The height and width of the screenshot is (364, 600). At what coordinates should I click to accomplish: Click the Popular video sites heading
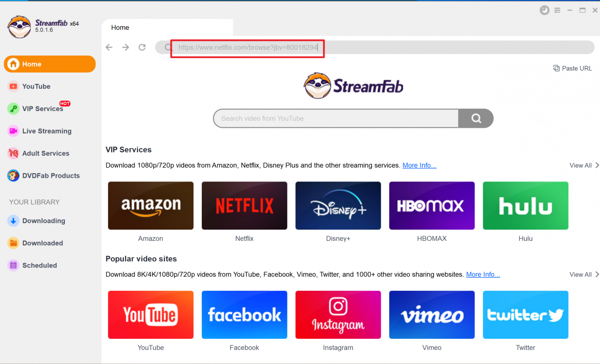click(141, 259)
